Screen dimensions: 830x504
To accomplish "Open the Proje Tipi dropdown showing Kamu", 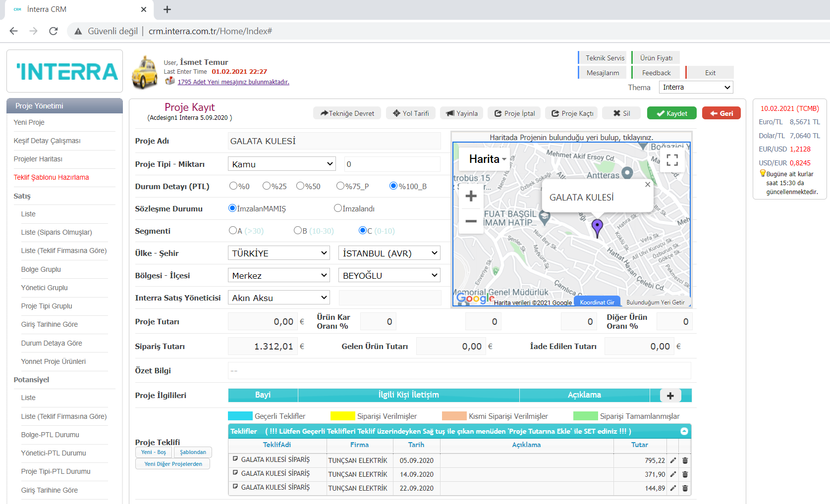I will click(x=281, y=164).
